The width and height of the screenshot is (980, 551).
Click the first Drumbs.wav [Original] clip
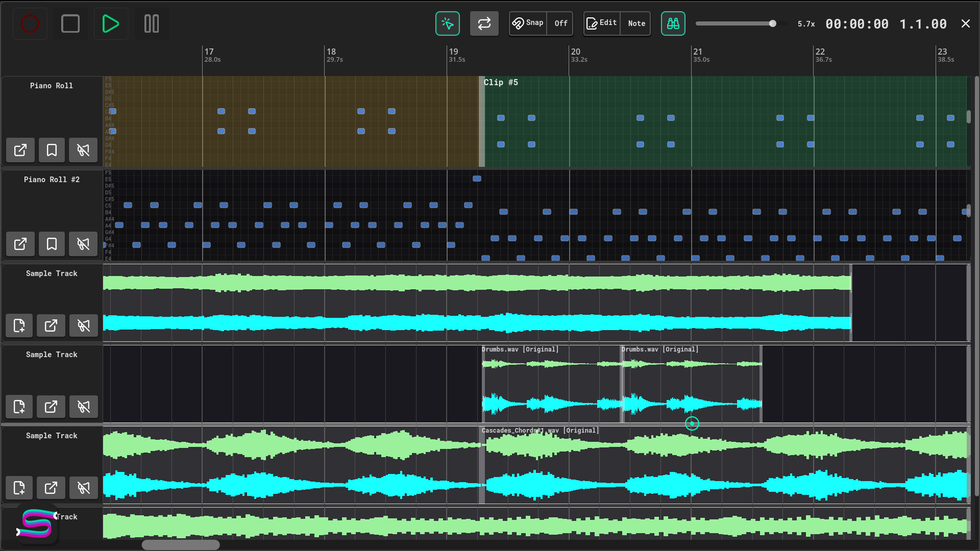coord(552,384)
